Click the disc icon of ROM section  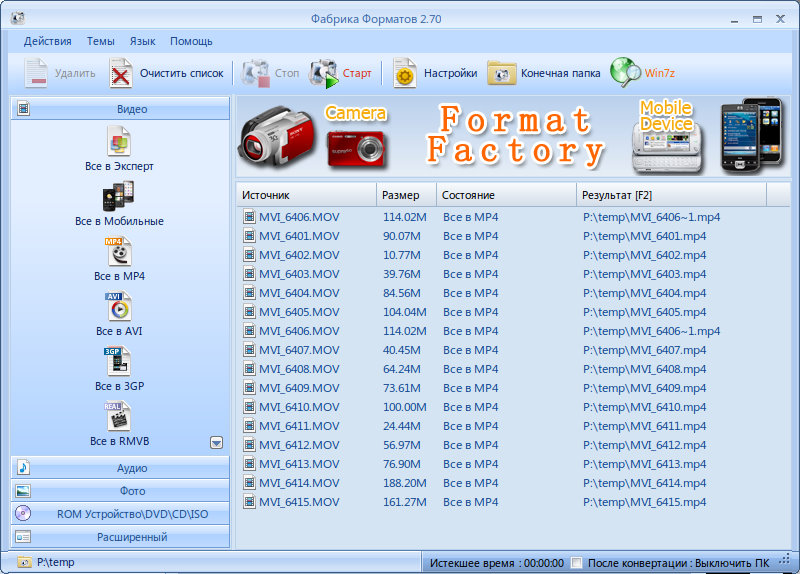point(23,513)
